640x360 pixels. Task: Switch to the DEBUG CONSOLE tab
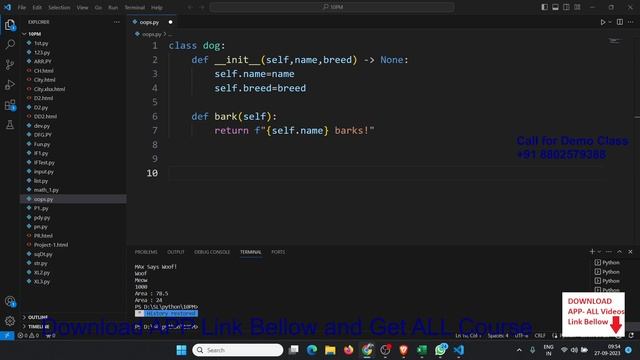(212, 252)
